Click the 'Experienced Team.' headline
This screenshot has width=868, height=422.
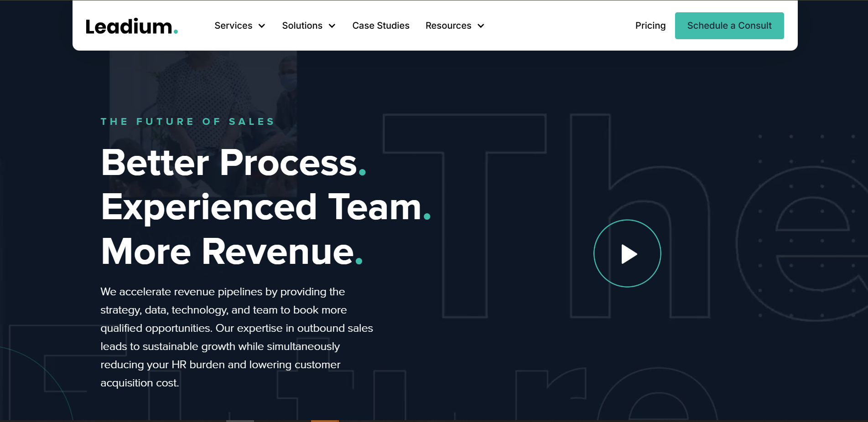(x=266, y=207)
